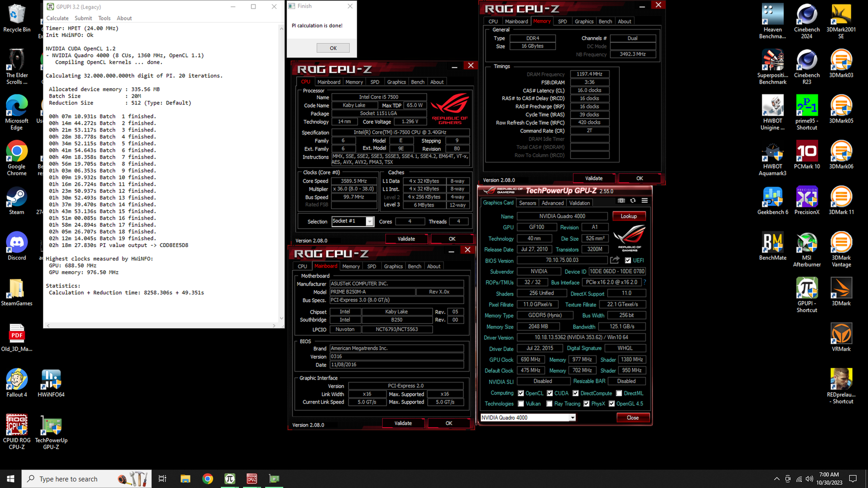Open CPUID ROG CPU-Z desktop icon
The height and width of the screenshot is (488, 868).
(17, 432)
